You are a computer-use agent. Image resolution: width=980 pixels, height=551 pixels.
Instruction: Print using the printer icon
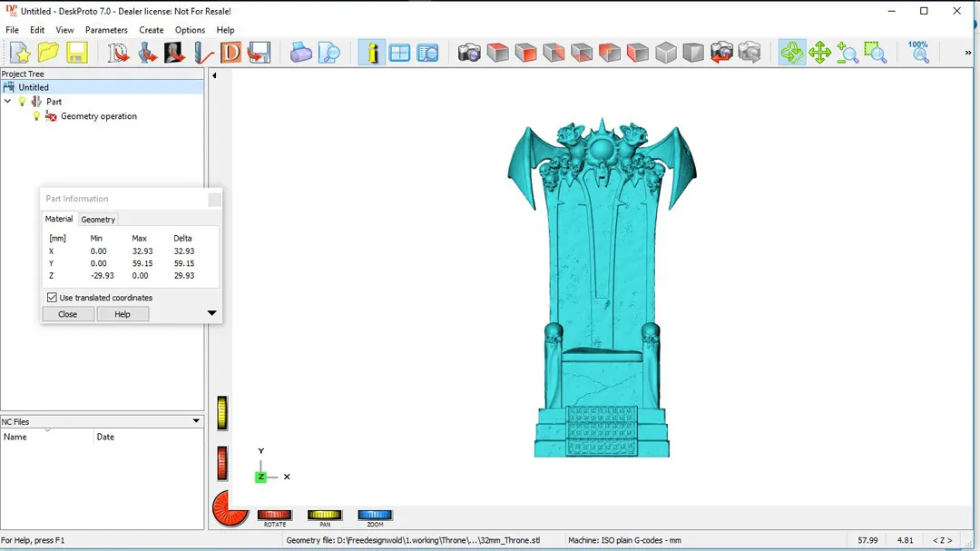300,53
